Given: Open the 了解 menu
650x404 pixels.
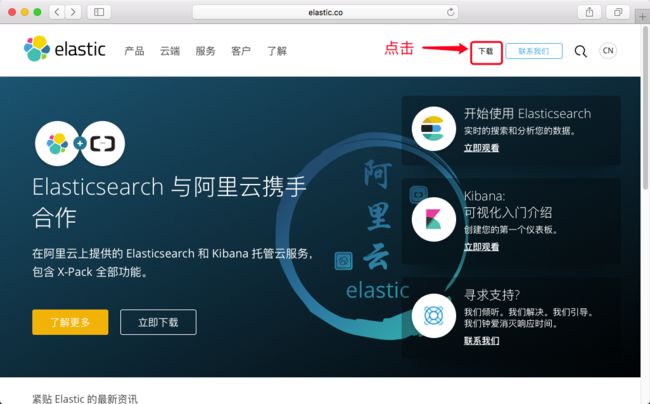Looking at the screenshot, I should pos(276,51).
